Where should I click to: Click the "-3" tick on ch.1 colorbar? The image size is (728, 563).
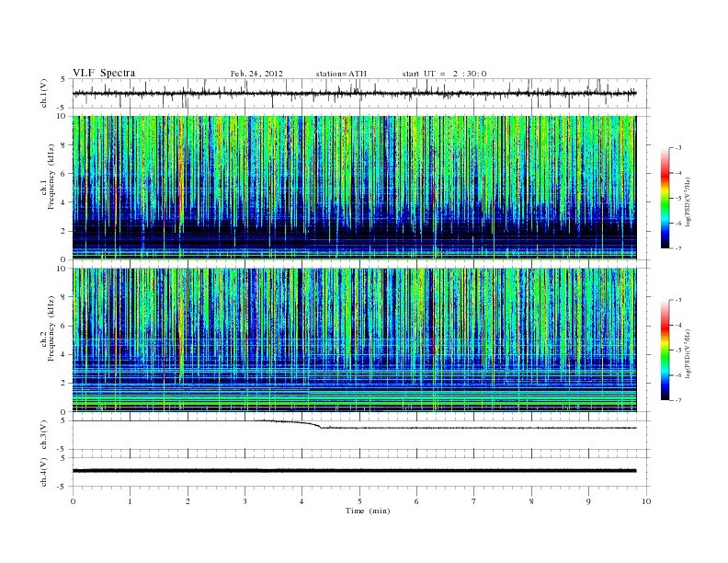[678, 148]
